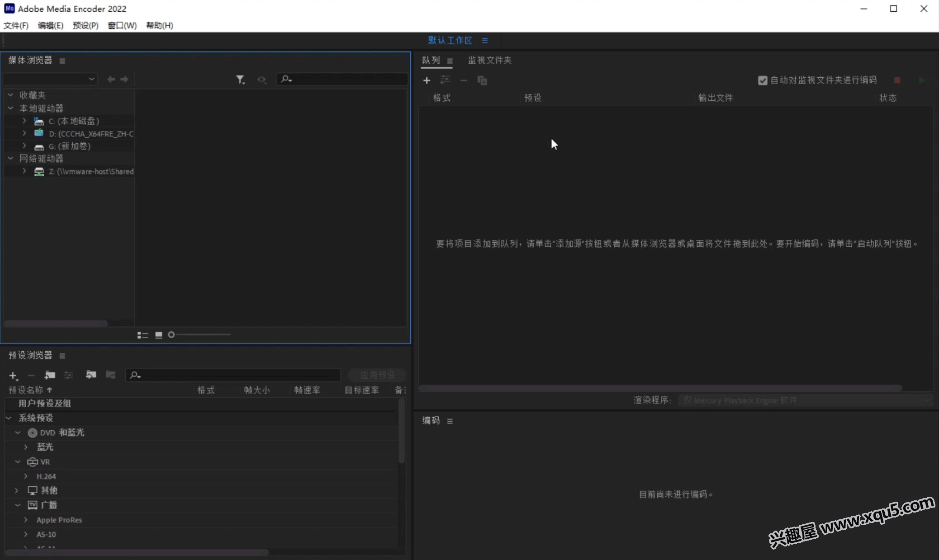Open the 文件(F) menu
The image size is (939, 560).
16,25
